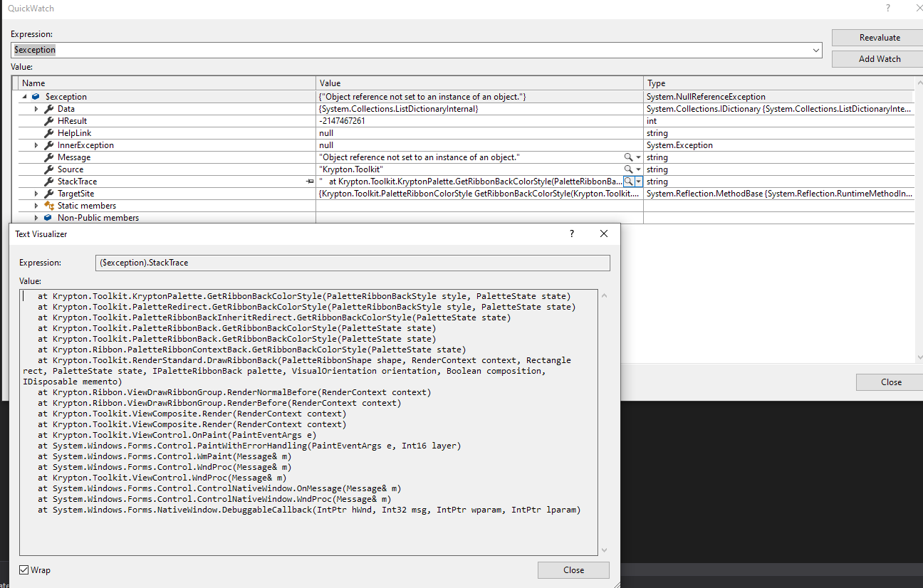Click the Add Watch button
The image size is (923, 588).
point(876,58)
